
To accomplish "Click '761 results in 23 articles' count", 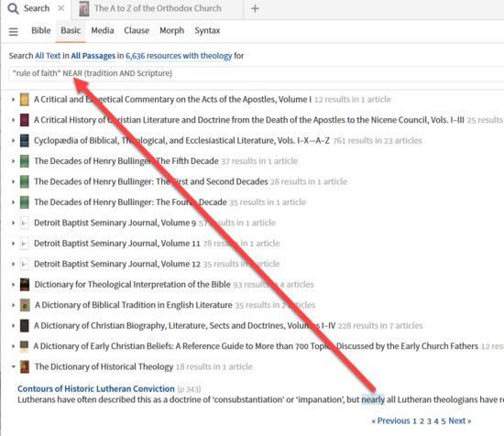I will [378, 141].
